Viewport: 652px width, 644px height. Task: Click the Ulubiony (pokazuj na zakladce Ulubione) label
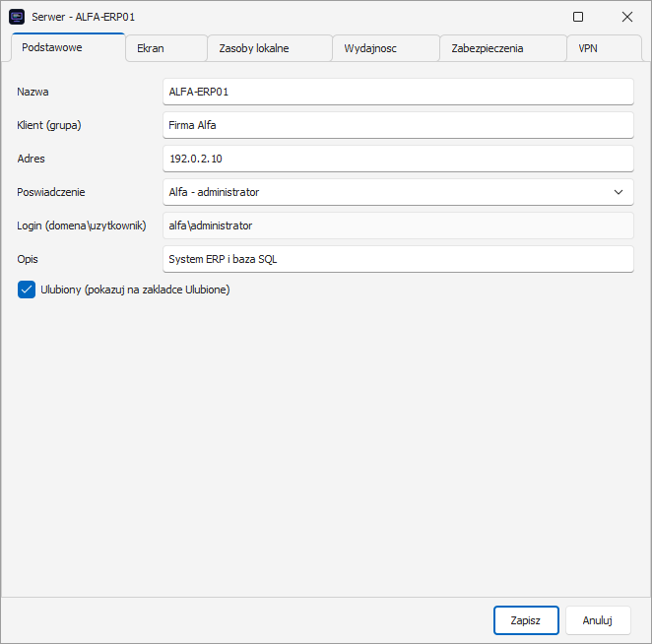(x=135, y=290)
